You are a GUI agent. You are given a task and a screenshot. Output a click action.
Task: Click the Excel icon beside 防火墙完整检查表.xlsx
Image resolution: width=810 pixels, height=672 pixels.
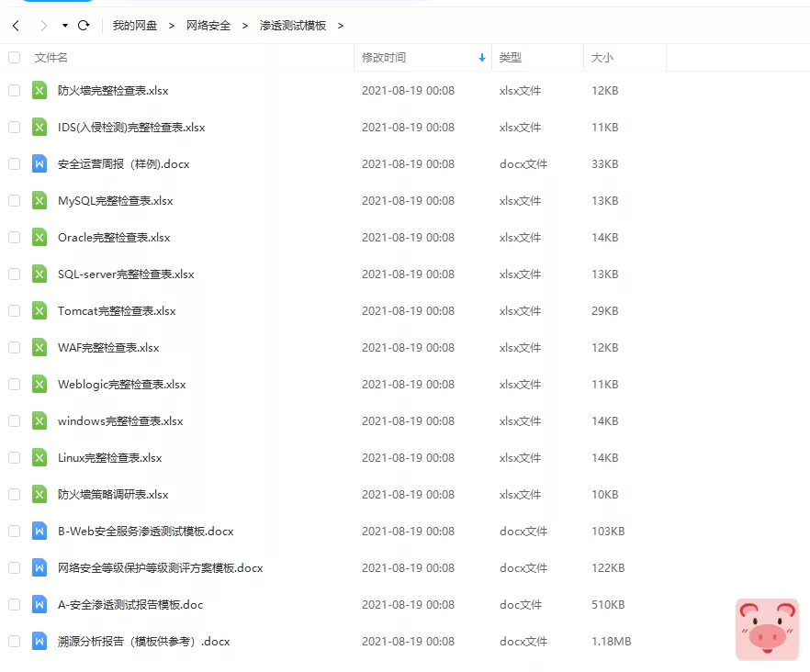coord(39,90)
